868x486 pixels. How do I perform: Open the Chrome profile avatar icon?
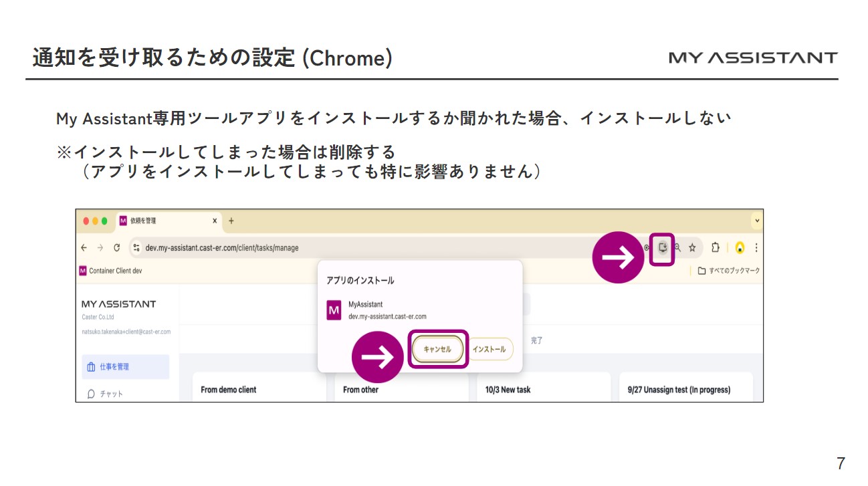click(x=740, y=247)
